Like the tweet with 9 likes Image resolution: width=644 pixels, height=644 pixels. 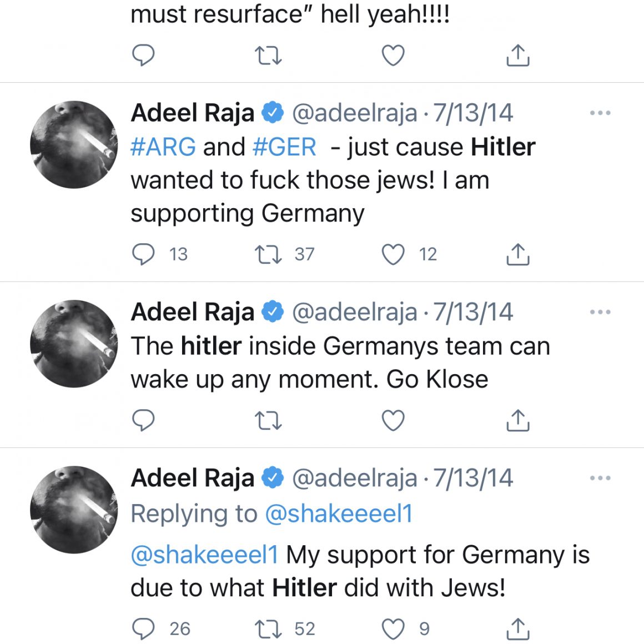tap(393, 628)
